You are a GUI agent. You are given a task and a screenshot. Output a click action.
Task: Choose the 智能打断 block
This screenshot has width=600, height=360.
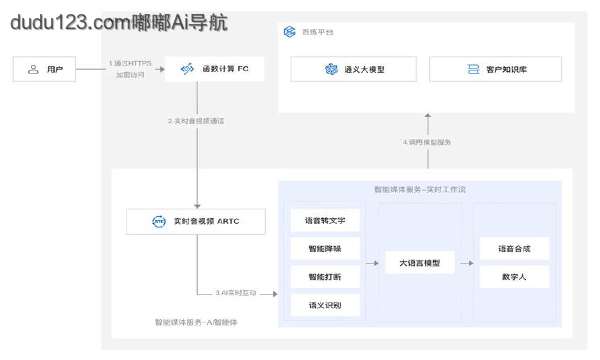pyautogui.click(x=325, y=277)
